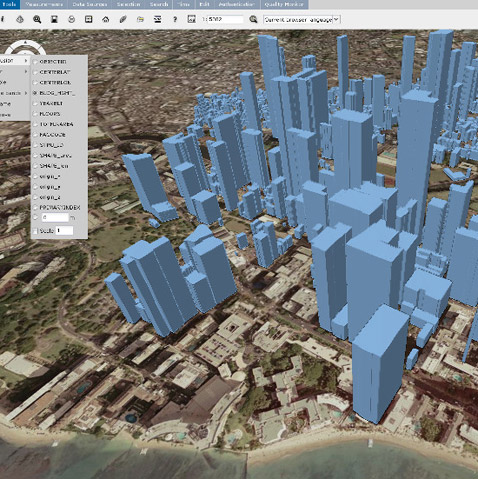Select the origin_x radio button
This screenshot has width=478, height=479.
coord(35,176)
